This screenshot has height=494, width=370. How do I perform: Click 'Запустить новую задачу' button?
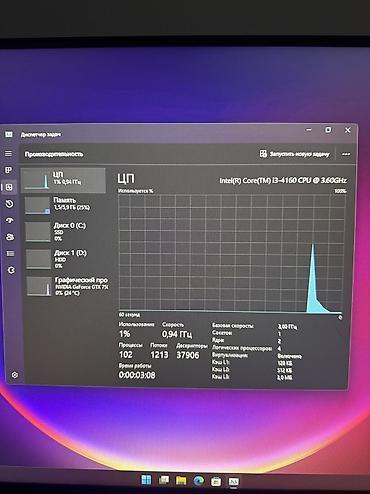(x=295, y=154)
